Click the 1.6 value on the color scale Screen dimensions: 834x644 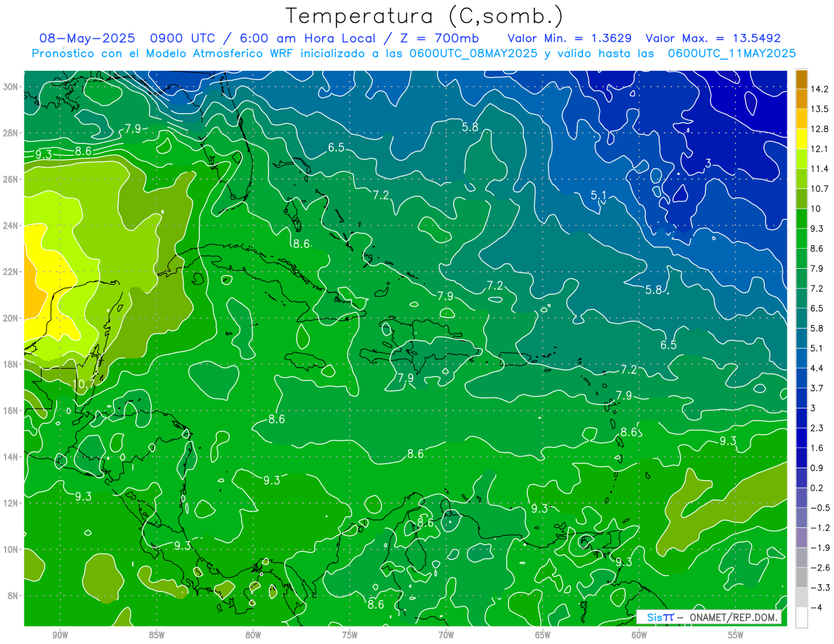click(x=819, y=448)
